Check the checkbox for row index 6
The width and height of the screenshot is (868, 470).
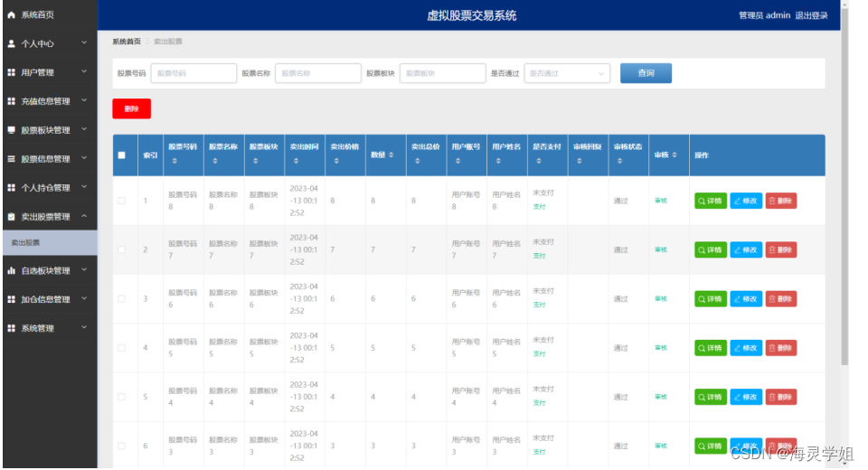[x=122, y=446]
